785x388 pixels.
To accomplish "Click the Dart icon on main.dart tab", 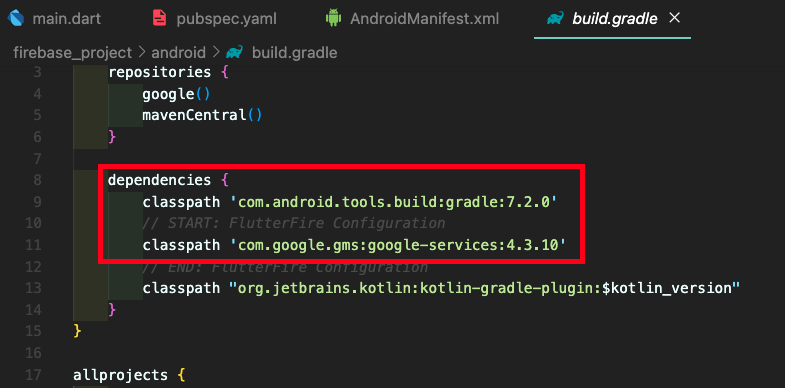I will [17, 19].
